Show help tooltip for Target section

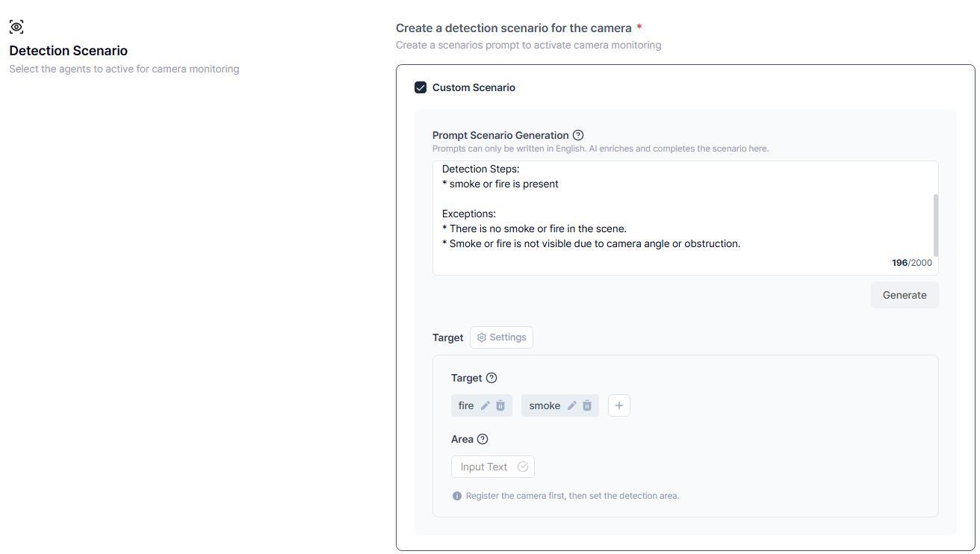[x=491, y=378]
